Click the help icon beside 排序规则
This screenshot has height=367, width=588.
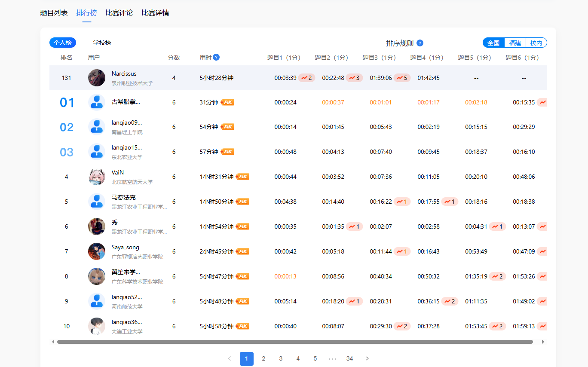[420, 43]
